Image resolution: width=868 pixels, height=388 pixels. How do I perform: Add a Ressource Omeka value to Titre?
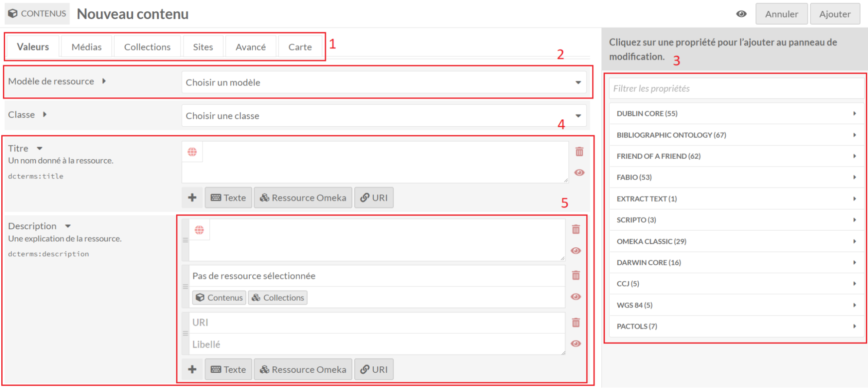coord(303,198)
